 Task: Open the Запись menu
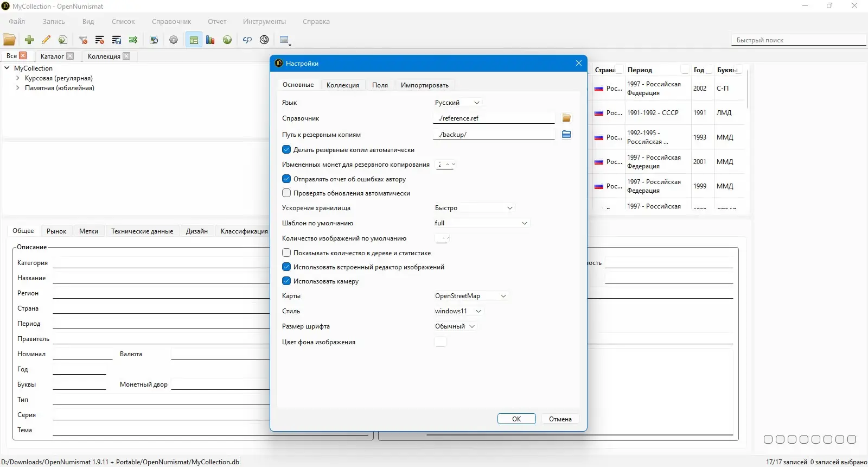(54, 22)
